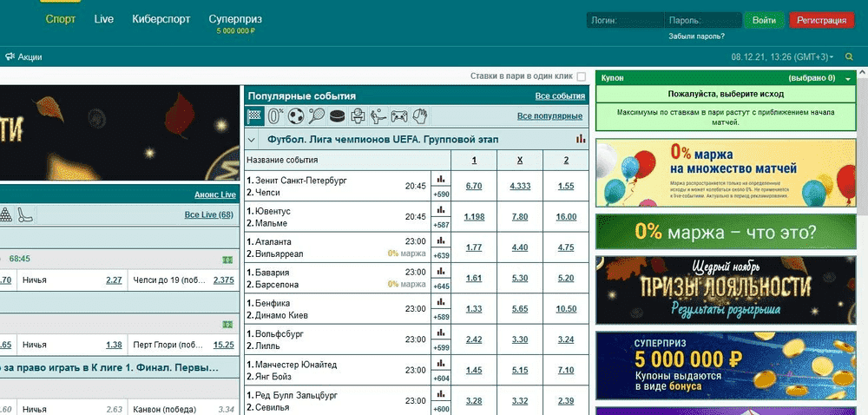This screenshot has height=415, width=868.
Task: Open statistics chart icon for Champions League
Action: pos(580,139)
